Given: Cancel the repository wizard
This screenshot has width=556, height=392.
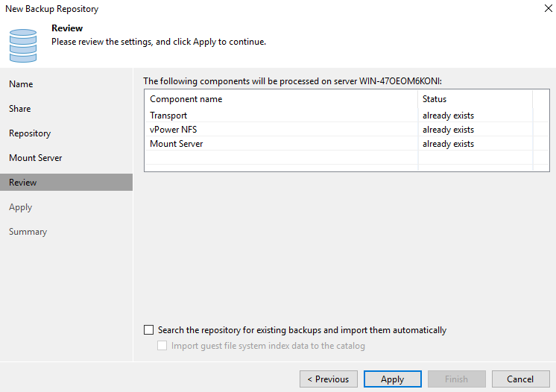Looking at the screenshot, I should 520,379.
